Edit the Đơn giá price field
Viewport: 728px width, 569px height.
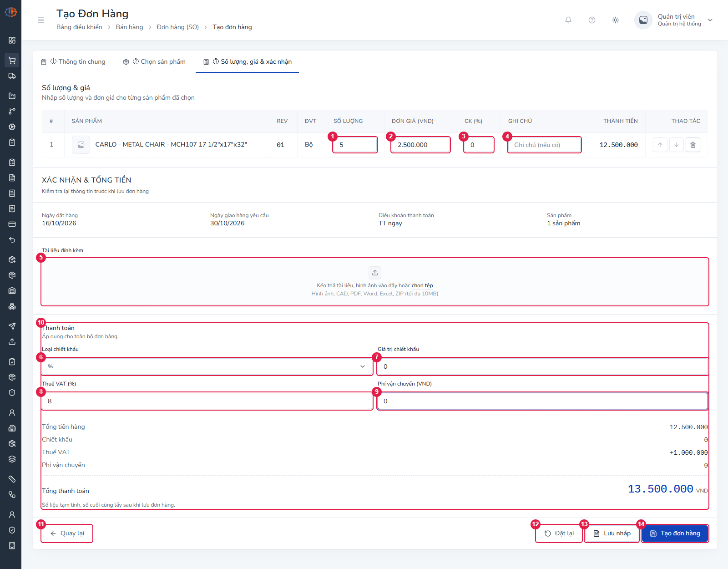point(420,145)
